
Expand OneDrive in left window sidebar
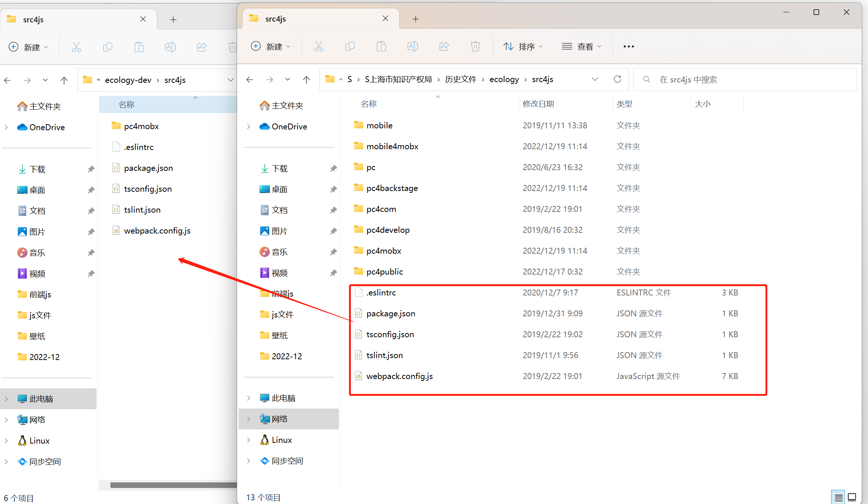pos(6,127)
